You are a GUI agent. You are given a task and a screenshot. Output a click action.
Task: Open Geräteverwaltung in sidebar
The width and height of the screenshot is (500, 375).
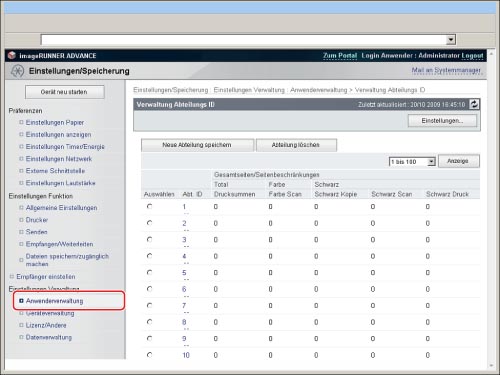click(x=50, y=313)
